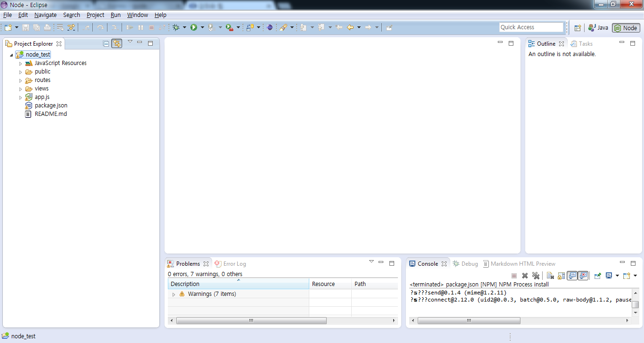This screenshot has height=343, width=644.
Task: Expand the app.js node
Action: point(20,97)
